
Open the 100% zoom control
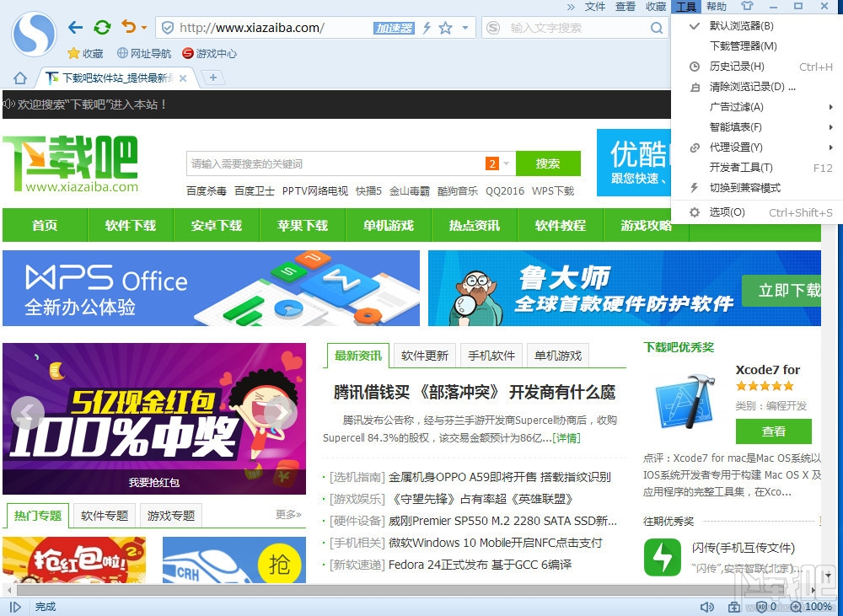click(812, 607)
